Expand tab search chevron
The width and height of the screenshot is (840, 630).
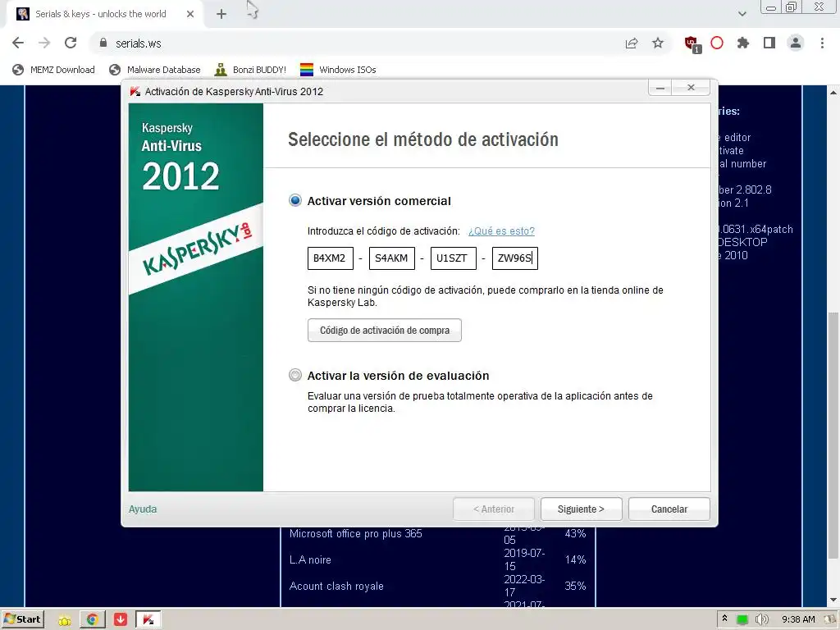742,14
